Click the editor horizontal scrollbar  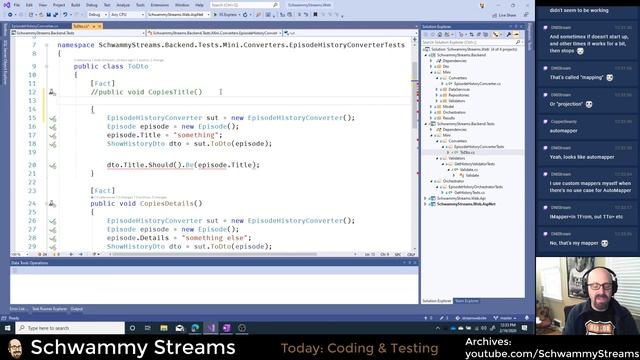coord(214,254)
